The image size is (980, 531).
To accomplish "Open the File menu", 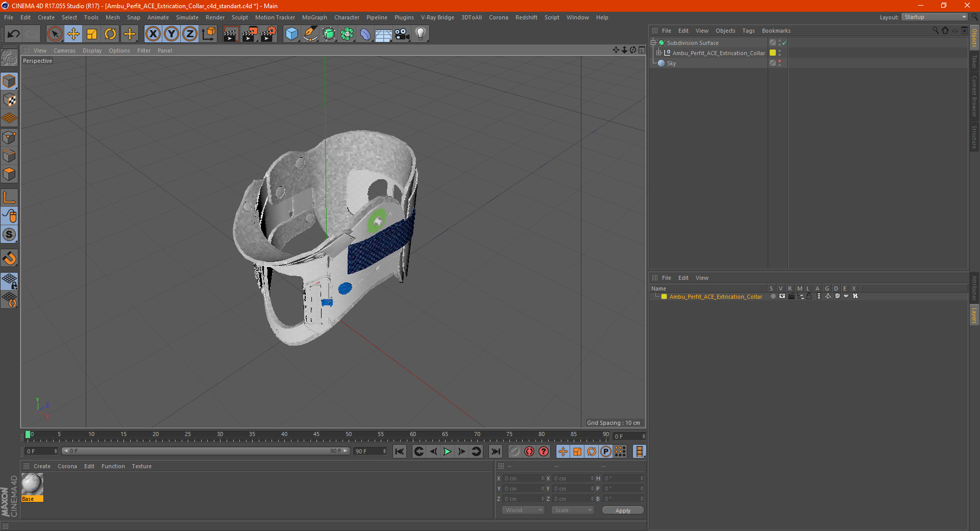I will [x=9, y=17].
